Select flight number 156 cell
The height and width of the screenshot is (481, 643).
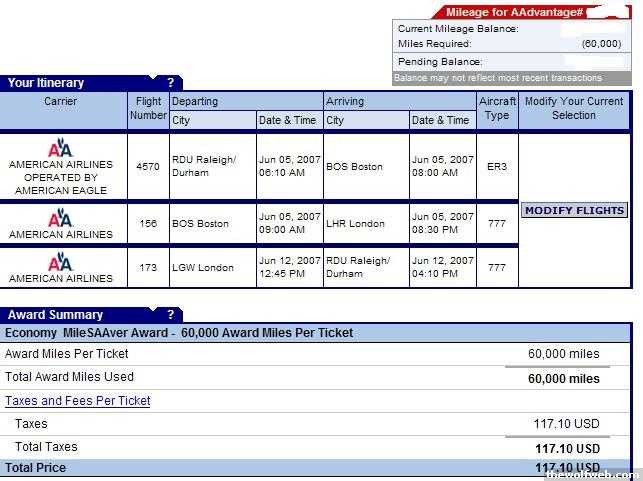click(x=147, y=224)
